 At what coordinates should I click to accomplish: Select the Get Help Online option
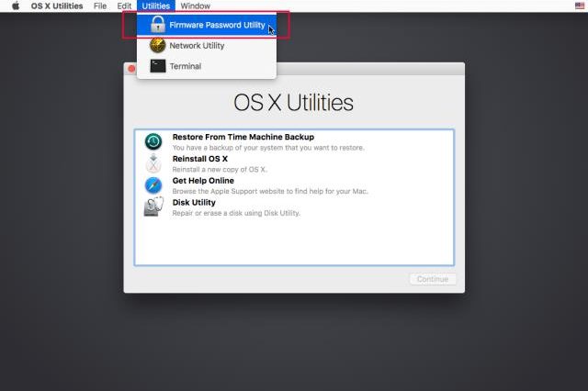pos(294,185)
